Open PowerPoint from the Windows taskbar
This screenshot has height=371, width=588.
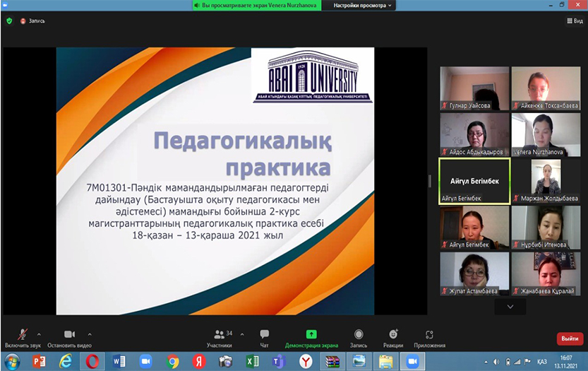coord(40,361)
